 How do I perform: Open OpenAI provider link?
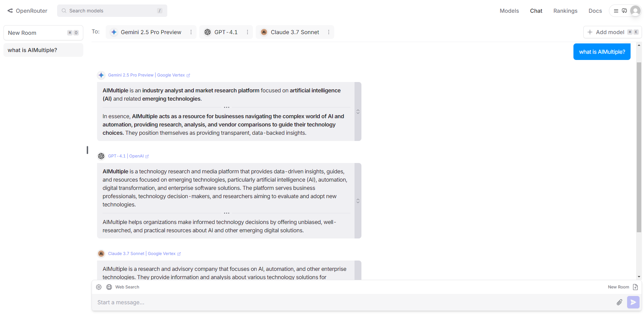136,156
